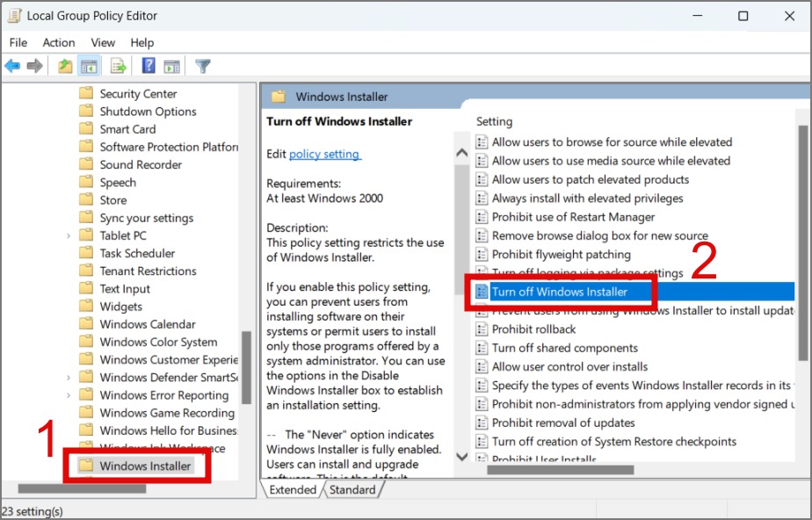The image size is (812, 520).
Task: Click the settings list vertical scrollbar
Action: pyautogui.click(x=802, y=242)
